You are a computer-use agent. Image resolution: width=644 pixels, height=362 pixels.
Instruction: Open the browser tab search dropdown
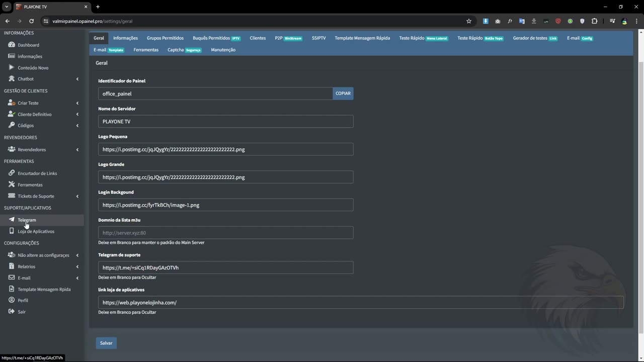pyautogui.click(x=7, y=7)
